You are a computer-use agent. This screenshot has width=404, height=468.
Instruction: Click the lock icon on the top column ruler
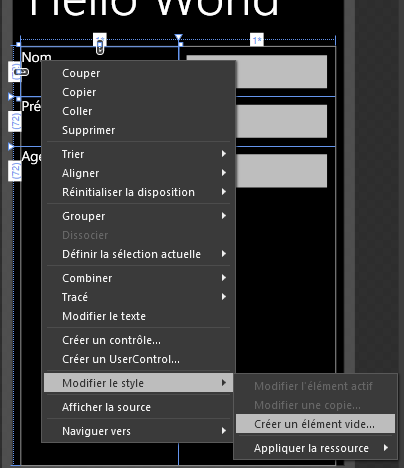(x=100, y=47)
